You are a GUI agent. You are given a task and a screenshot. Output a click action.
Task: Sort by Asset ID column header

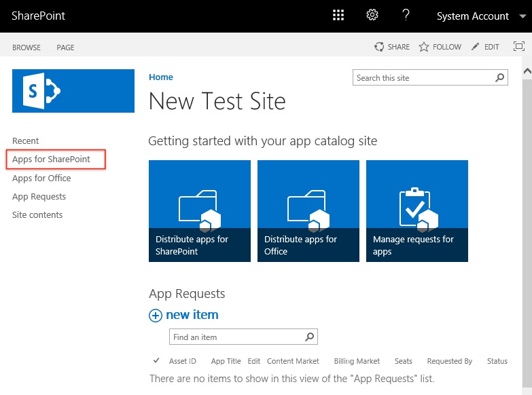point(183,361)
